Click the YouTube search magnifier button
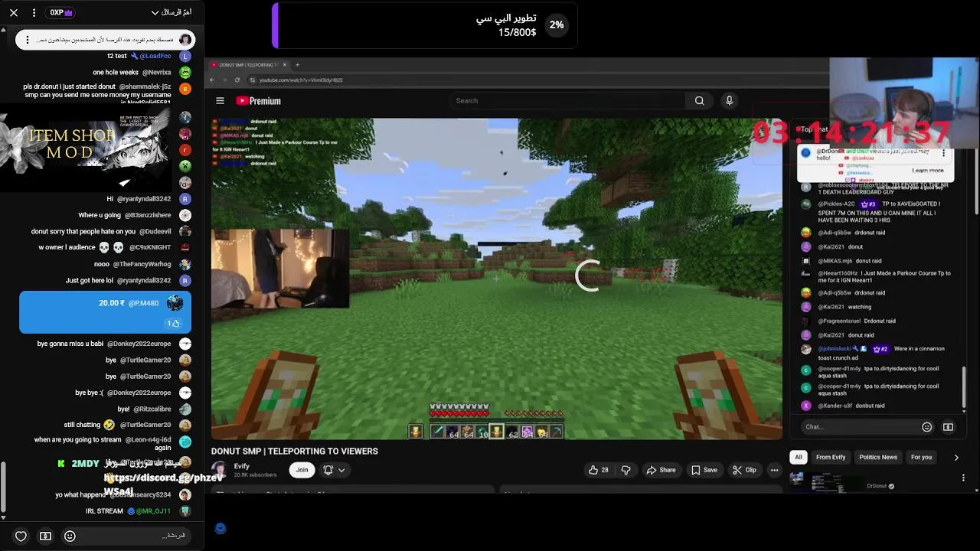 (699, 101)
